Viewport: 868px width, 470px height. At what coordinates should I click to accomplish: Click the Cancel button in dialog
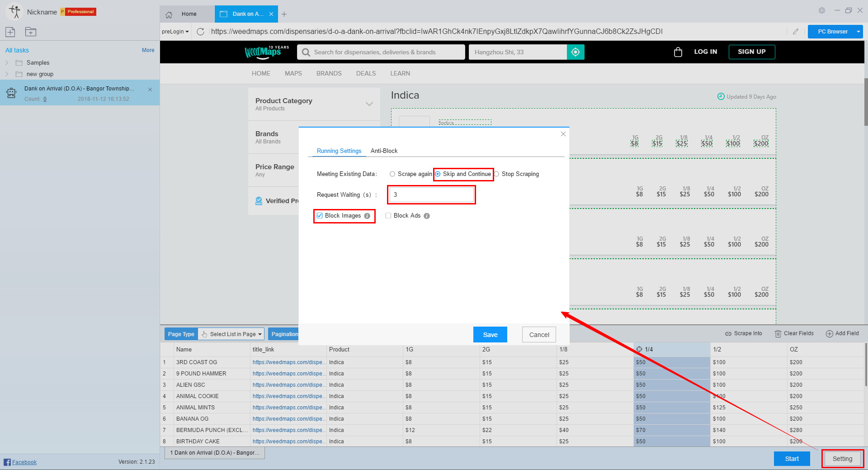pyautogui.click(x=539, y=335)
